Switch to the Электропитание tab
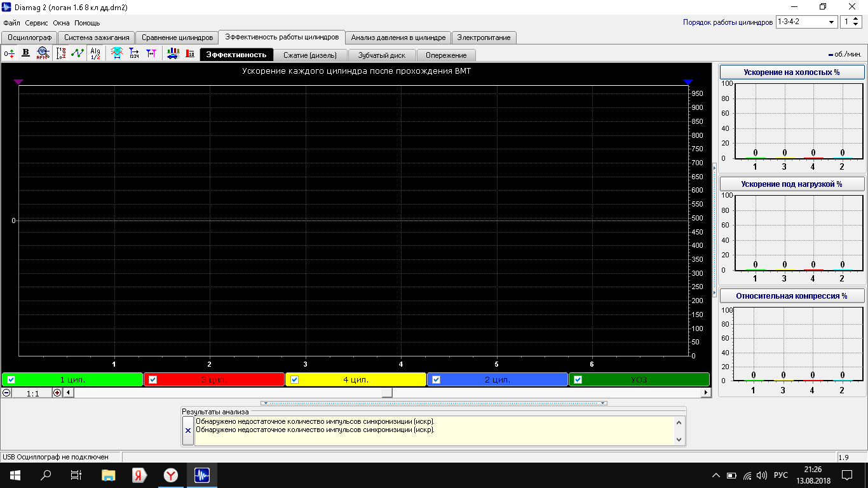868x488 pixels. [x=484, y=37]
